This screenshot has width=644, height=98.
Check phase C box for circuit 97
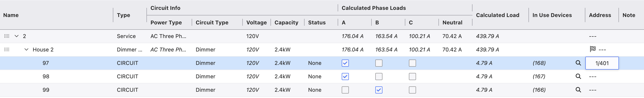[412, 63]
